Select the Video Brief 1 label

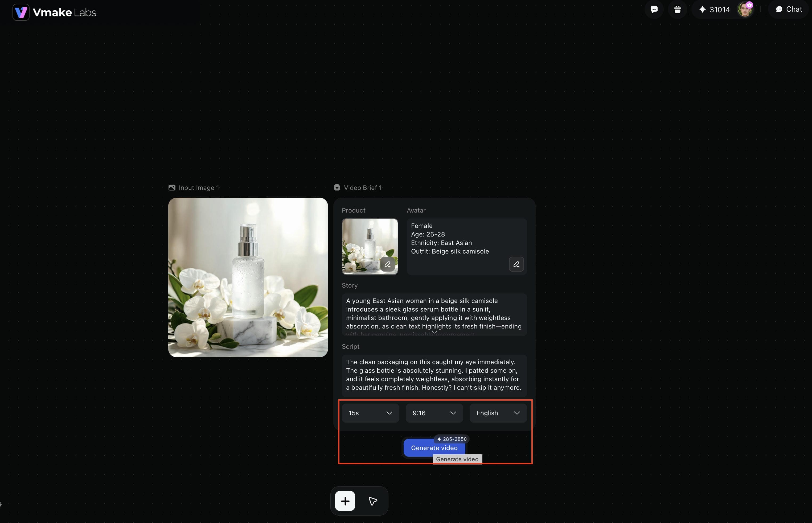tap(358, 188)
